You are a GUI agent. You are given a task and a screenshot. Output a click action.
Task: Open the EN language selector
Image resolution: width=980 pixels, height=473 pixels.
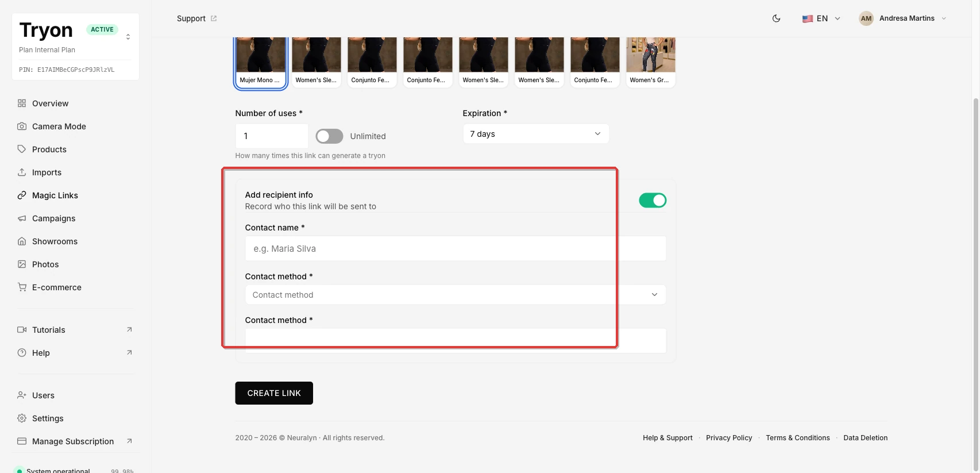point(821,18)
